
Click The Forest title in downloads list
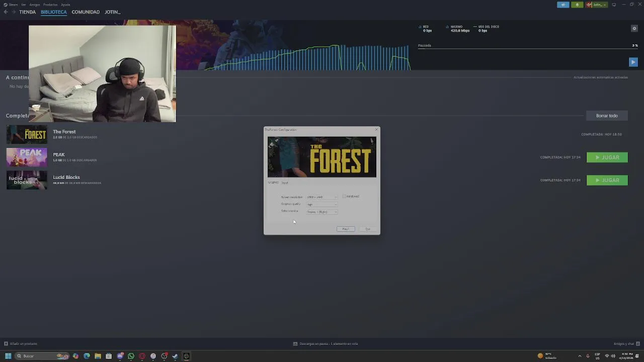pos(64,132)
